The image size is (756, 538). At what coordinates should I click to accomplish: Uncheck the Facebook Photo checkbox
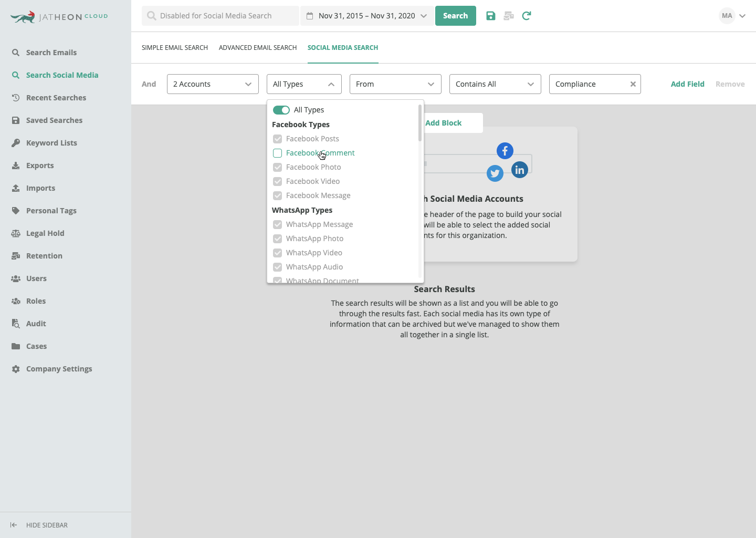pyautogui.click(x=278, y=167)
